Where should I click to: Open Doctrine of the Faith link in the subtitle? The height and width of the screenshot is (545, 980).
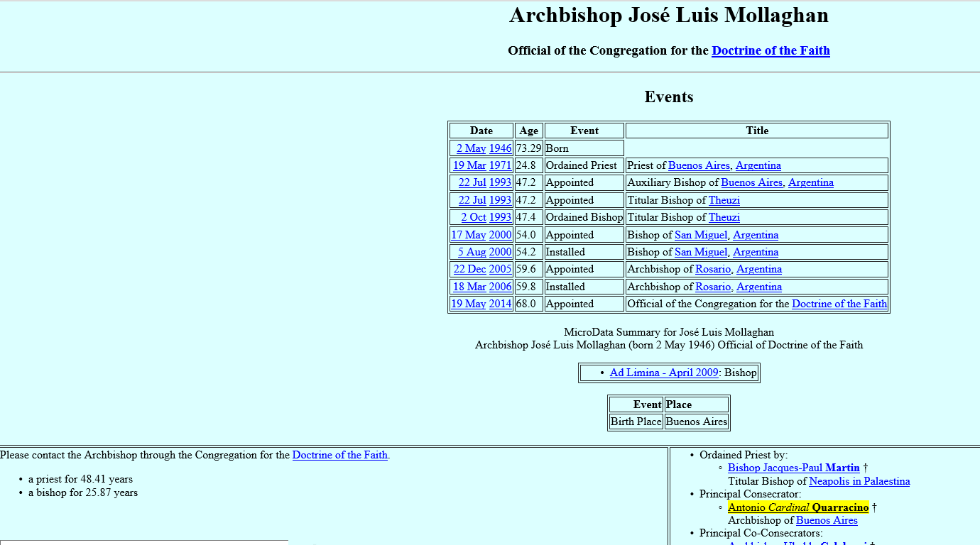pyautogui.click(x=771, y=50)
